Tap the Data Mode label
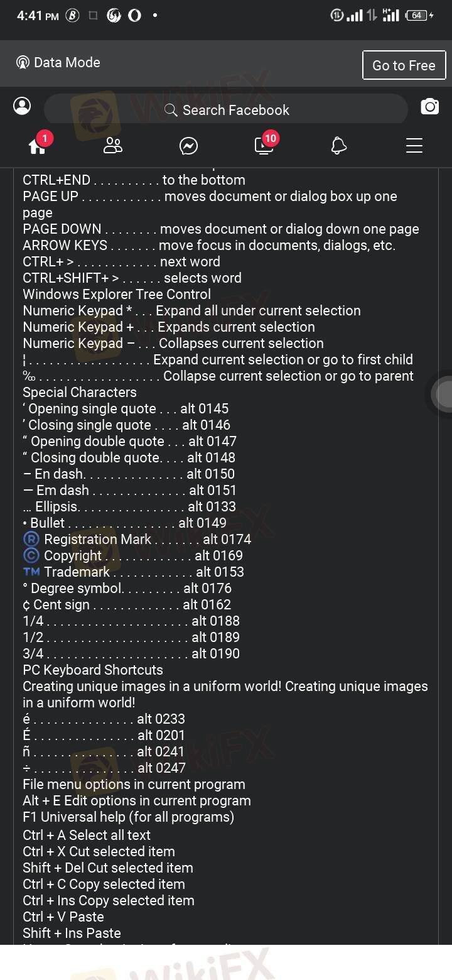The image size is (452, 980). 67,63
